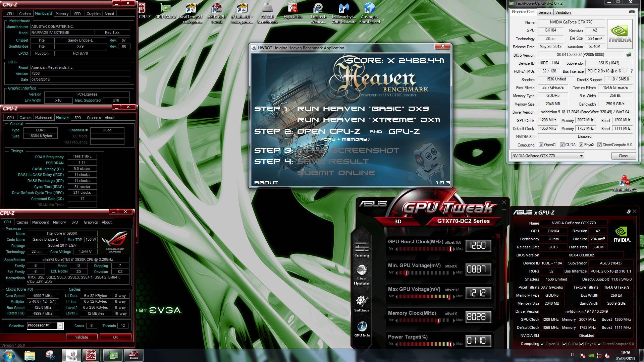Open the Logitech Webcam desktop icon
The height and width of the screenshot is (362, 644).
point(318,13)
